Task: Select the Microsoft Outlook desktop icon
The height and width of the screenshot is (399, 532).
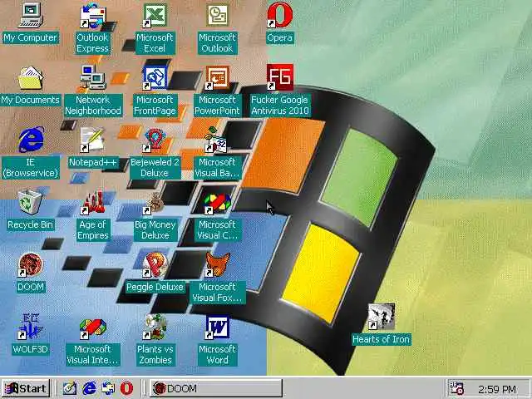Action: click(x=218, y=15)
